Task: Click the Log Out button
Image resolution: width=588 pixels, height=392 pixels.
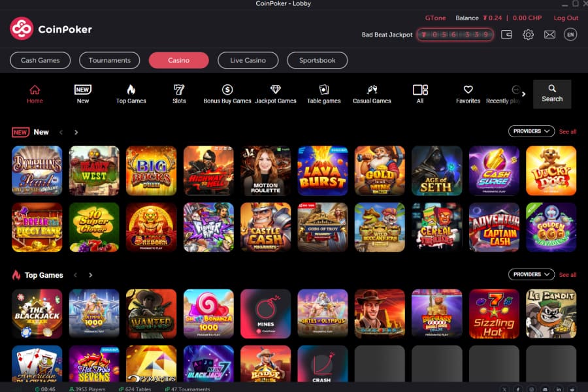Action: (566, 18)
